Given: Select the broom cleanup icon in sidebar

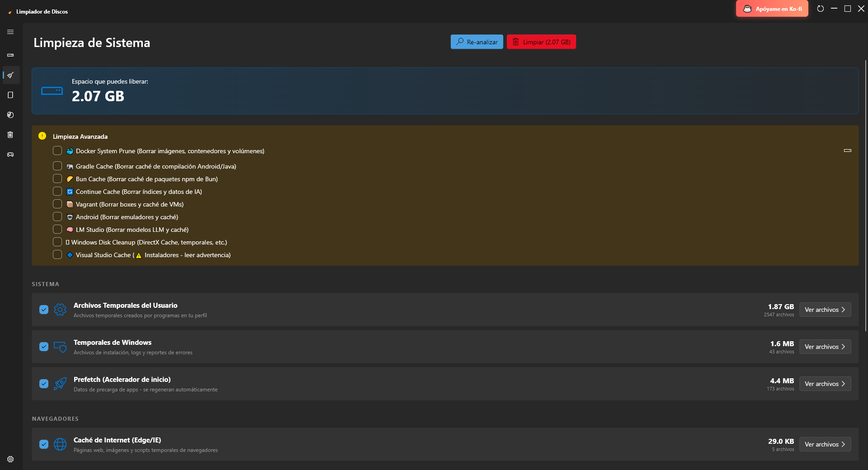Looking at the screenshot, I should (x=10, y=75).
